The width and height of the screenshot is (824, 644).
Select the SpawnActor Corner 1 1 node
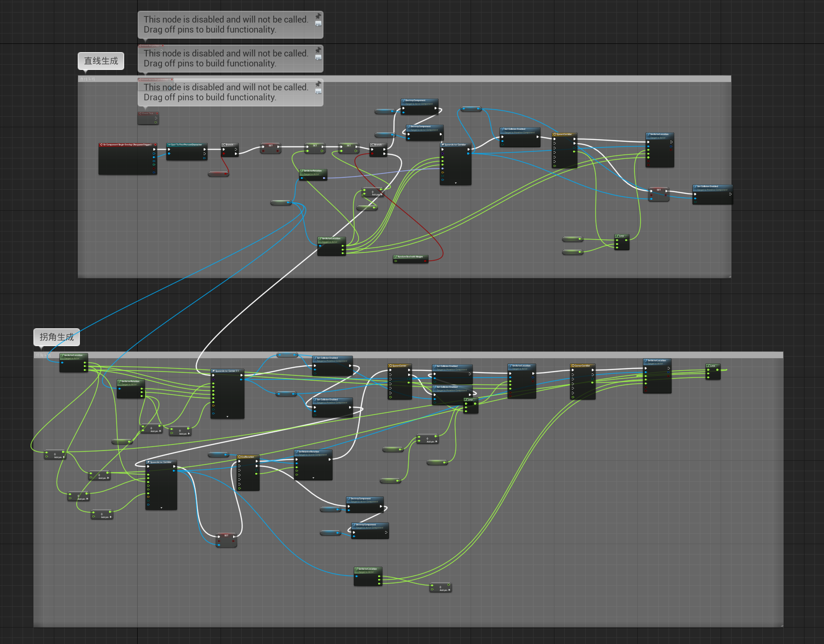[227, 394]
